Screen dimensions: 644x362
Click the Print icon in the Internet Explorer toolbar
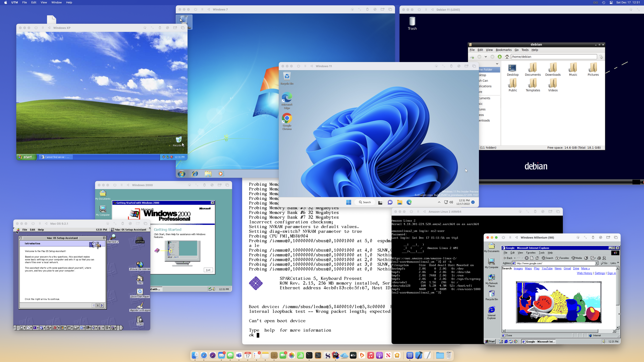click(599, 258)
